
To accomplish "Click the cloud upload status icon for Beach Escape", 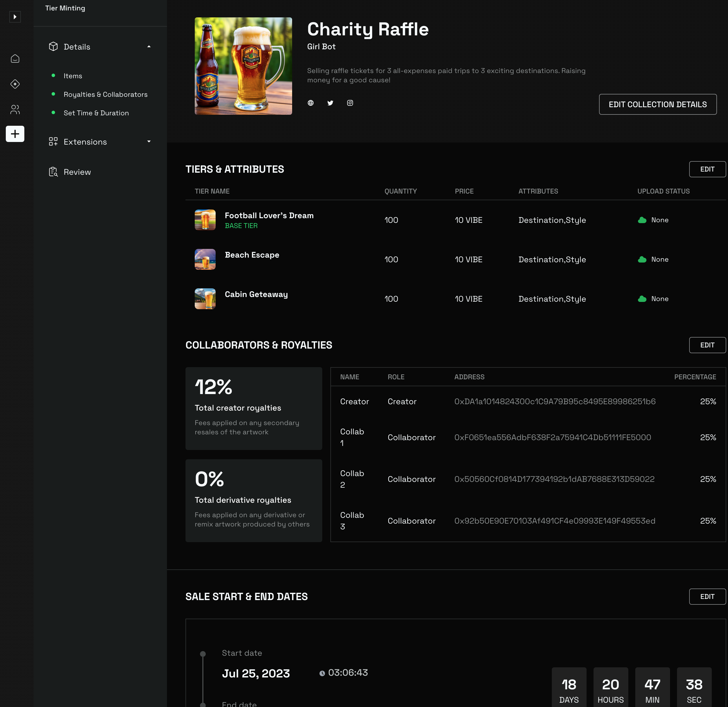I will pyautogui.click(x=642, y=260).
